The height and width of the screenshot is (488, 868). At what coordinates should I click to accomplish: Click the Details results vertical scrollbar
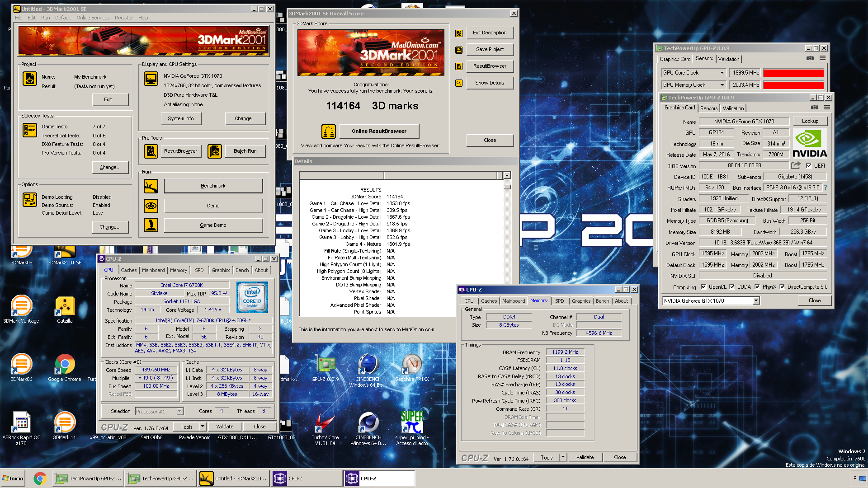[507, 244]
